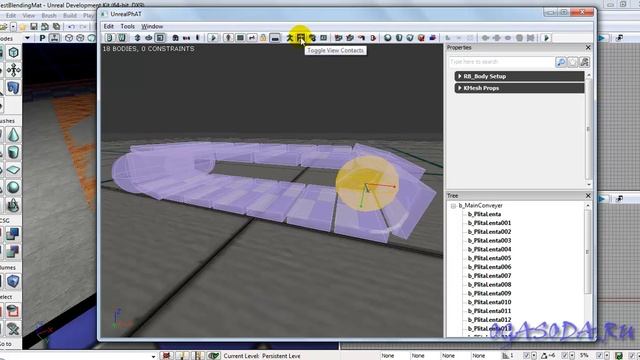The height and width of the screenshot is (360, 640).
Task: Select b_PlitaLenta012 in Tree
Action: [489, 320]
